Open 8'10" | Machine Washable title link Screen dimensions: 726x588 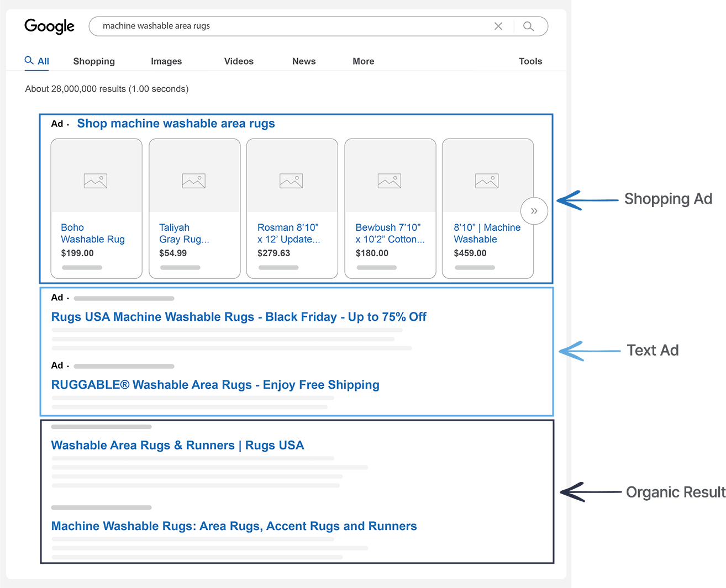point(487,234)
